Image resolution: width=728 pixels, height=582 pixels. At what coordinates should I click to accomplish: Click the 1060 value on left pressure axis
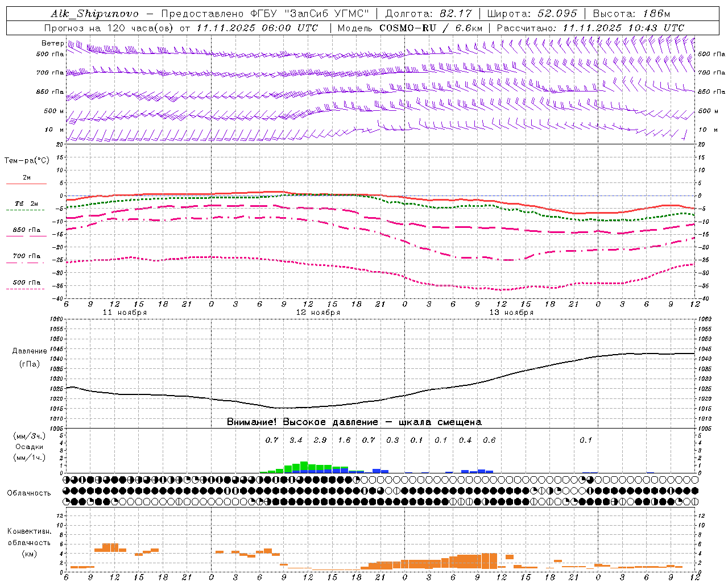57,319
